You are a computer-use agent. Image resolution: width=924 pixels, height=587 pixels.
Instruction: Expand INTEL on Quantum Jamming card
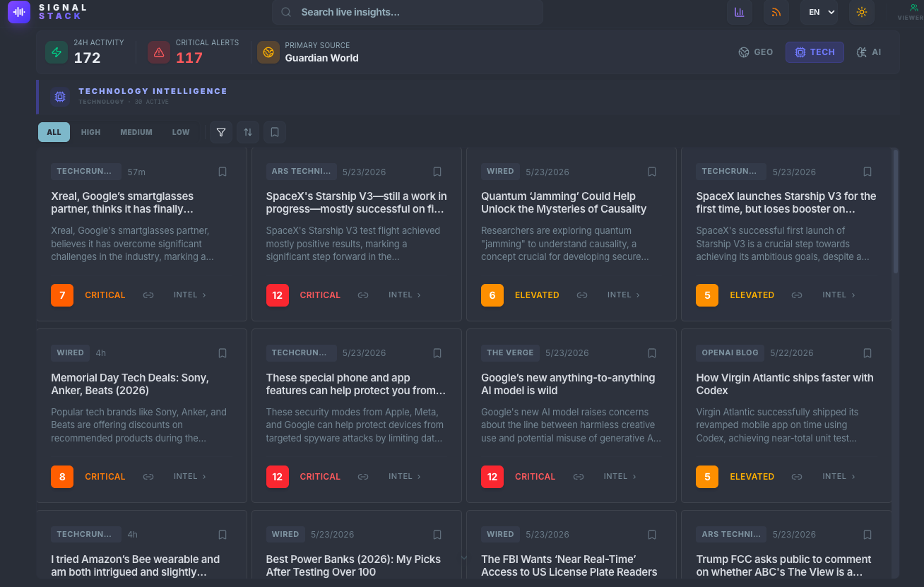[624, 295]
